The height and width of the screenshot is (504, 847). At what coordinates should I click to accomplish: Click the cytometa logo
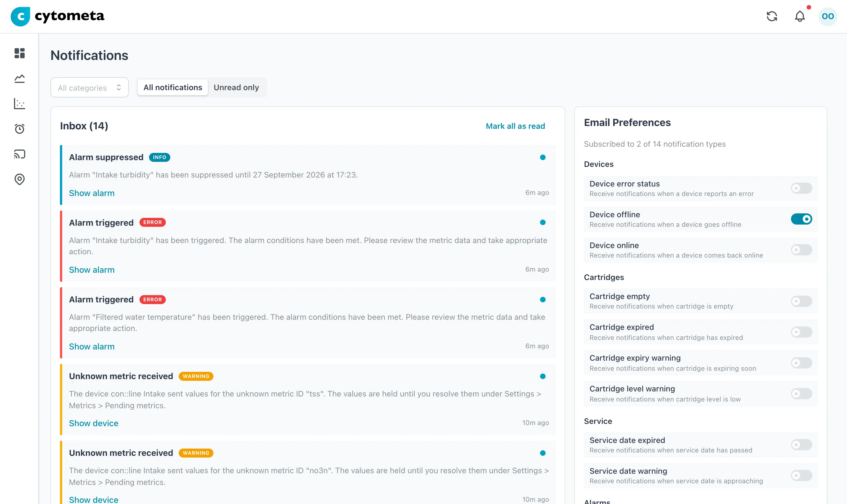[57, 16]
